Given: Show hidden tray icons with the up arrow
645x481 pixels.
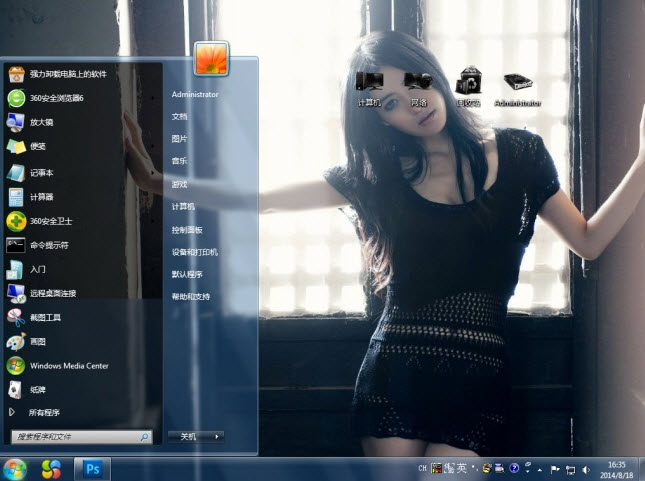Looking at the screenshot, I should pyautogui.click(x=541, y=468).
